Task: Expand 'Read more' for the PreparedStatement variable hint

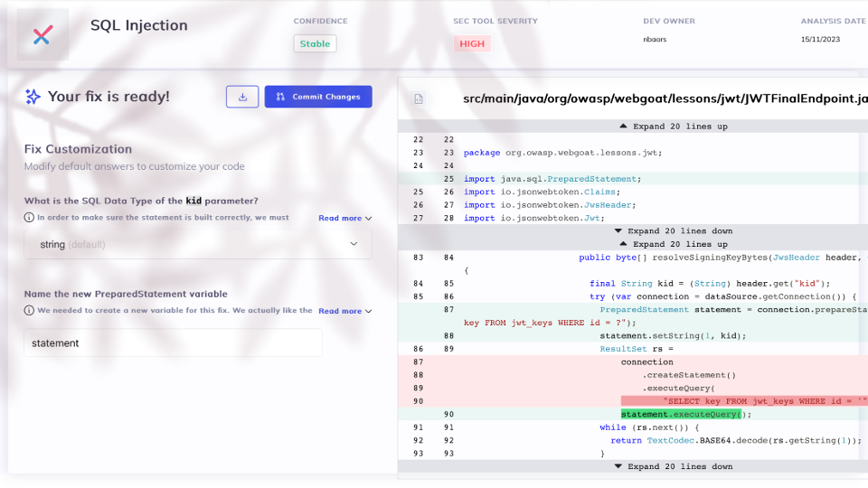Action: coord(344,311)
